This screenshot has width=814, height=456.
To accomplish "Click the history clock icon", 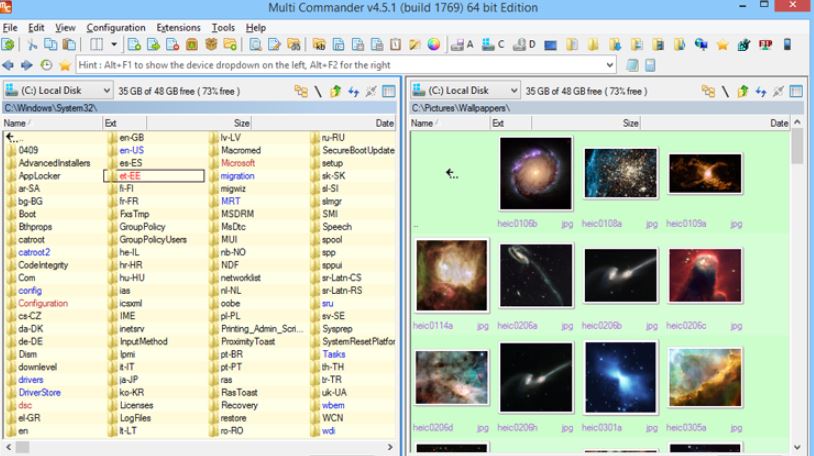I will pos(46,65).
